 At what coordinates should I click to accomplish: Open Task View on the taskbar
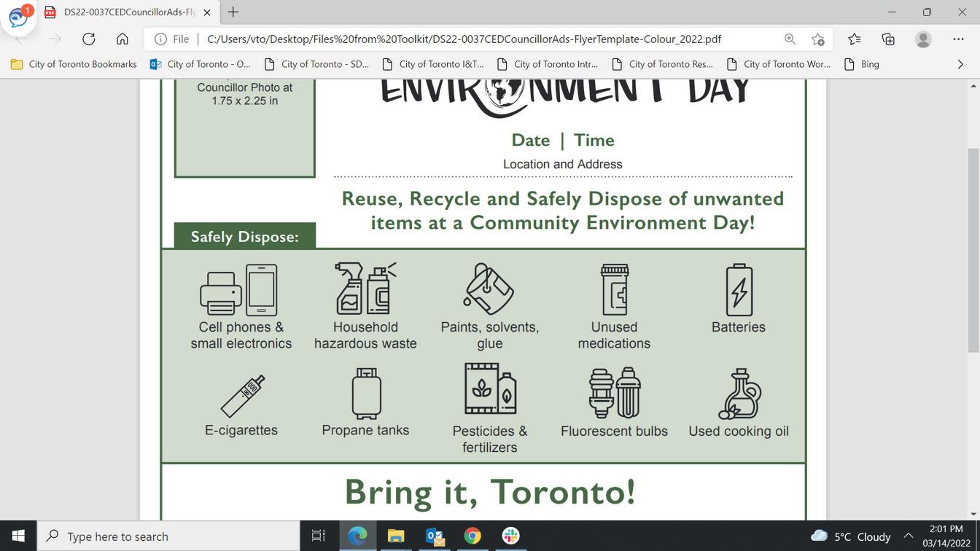click(x=319, y=536)
